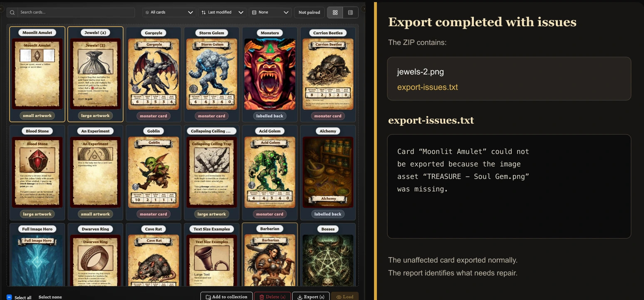The image size is (644, 300).
Task: Open the All cards filter dropdown
Action: (x=169, y=12)
